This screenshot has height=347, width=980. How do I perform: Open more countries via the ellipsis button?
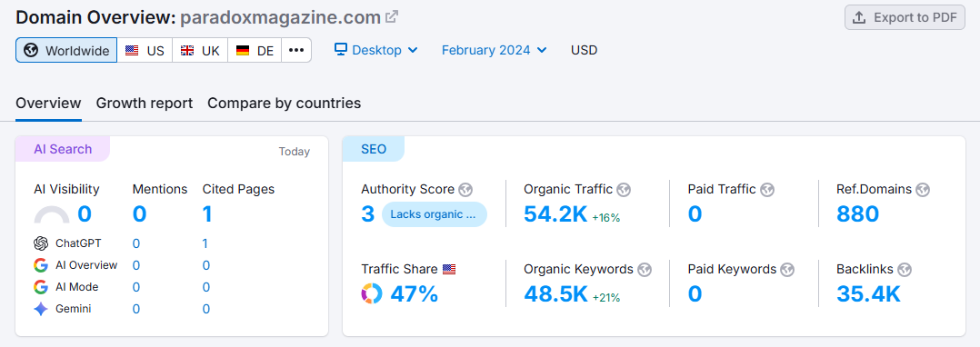[x=296, y=51]
